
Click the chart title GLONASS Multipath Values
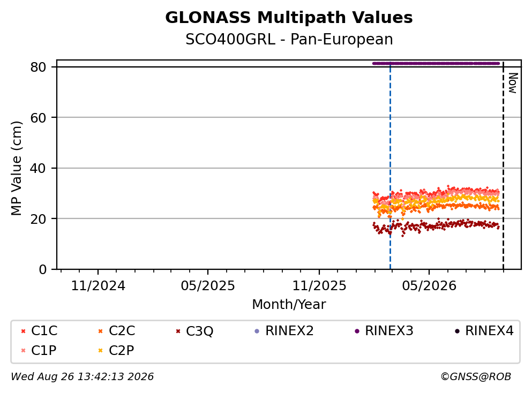(x=289, y=17)
